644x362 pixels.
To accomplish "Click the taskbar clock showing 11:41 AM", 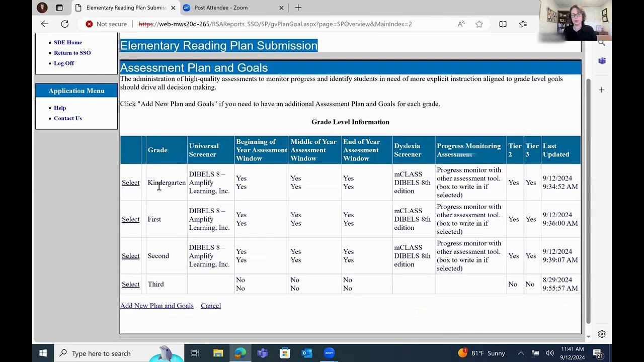I will coord(572,353).
